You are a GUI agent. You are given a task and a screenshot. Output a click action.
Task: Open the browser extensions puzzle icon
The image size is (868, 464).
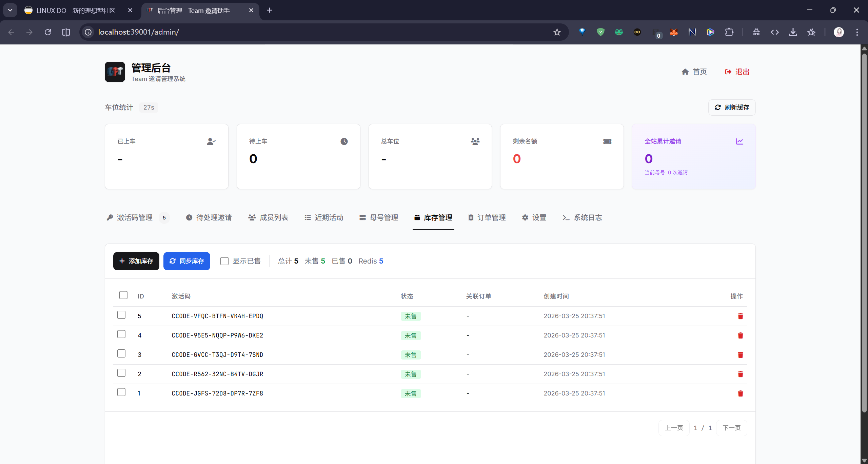(729, 32)
